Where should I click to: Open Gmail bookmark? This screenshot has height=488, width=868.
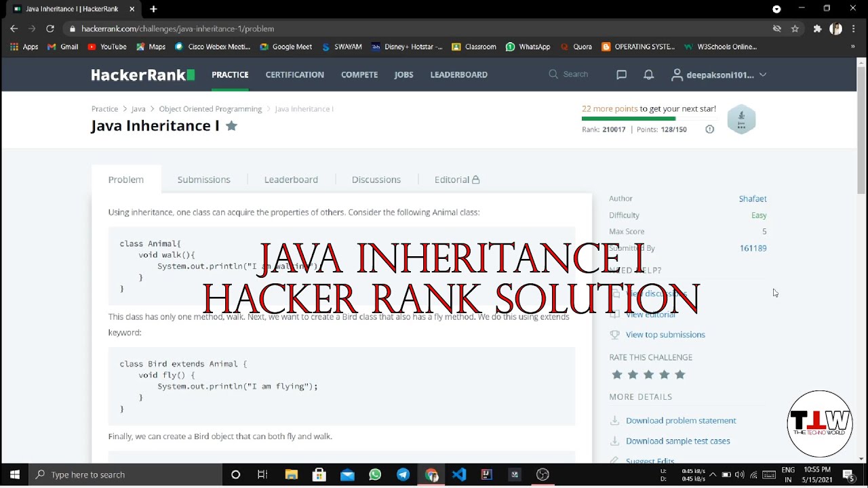[62, 47]
